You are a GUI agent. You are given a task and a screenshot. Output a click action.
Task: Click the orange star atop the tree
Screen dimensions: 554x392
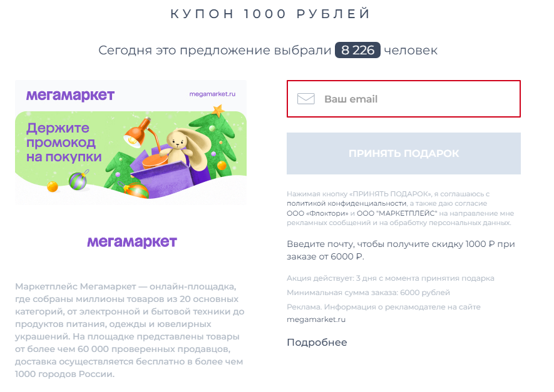(x=218, y=111)
